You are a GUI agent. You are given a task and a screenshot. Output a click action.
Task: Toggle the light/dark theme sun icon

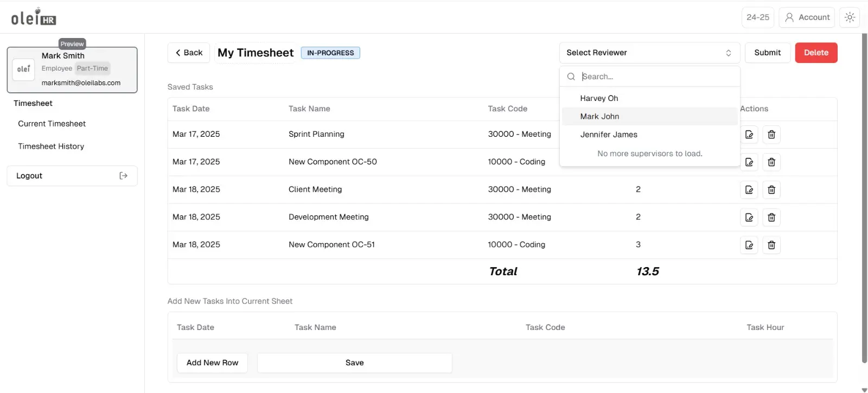850,17
